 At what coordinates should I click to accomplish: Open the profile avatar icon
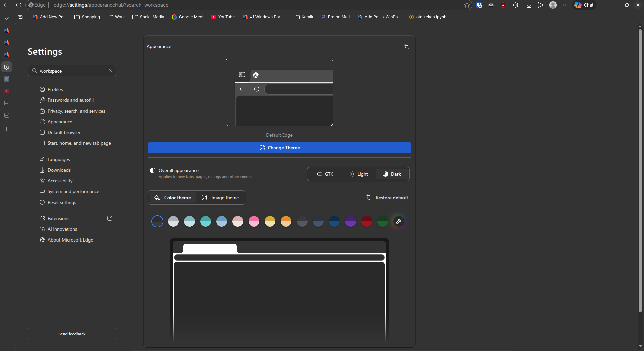pyautogui.click(x=553, y=5)
